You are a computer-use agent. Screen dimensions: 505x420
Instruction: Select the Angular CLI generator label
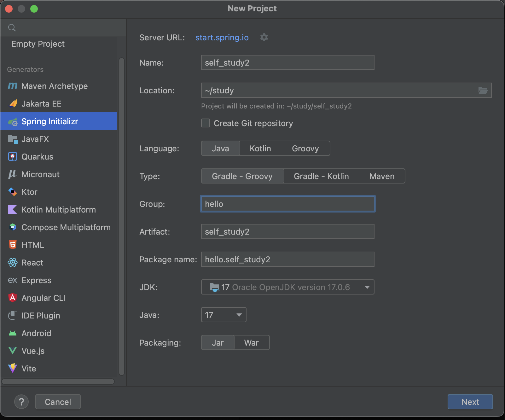[44, 298]
